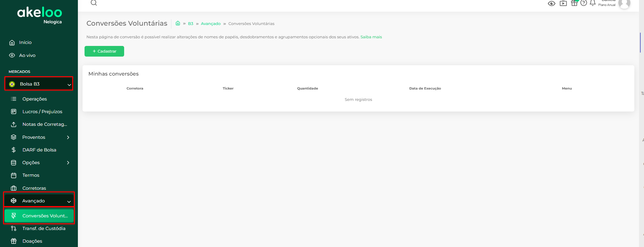This screenshot has height=247, width=644.
Task: Click the Proventos layers icon
Action: point(14,137)
